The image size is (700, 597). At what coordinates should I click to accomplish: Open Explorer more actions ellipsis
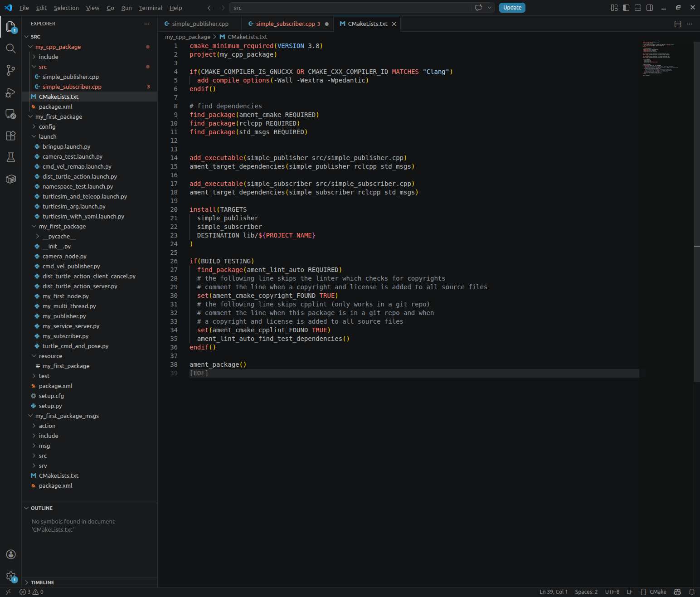(x=146, y=24)
